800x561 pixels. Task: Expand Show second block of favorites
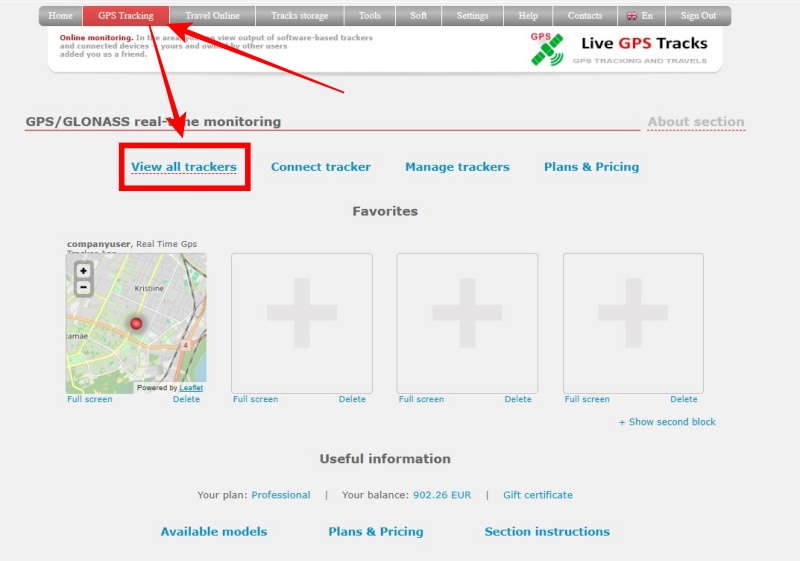pos(667,422)
